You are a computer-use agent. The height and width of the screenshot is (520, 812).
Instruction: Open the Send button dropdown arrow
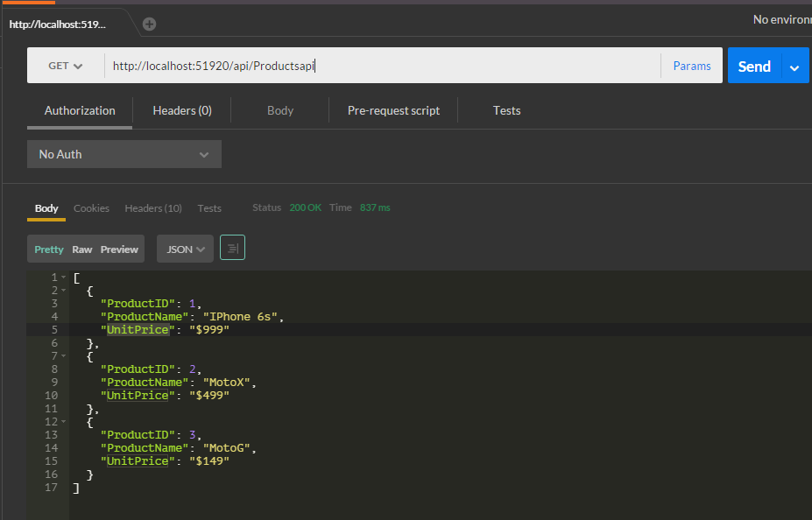pos(794,67)
